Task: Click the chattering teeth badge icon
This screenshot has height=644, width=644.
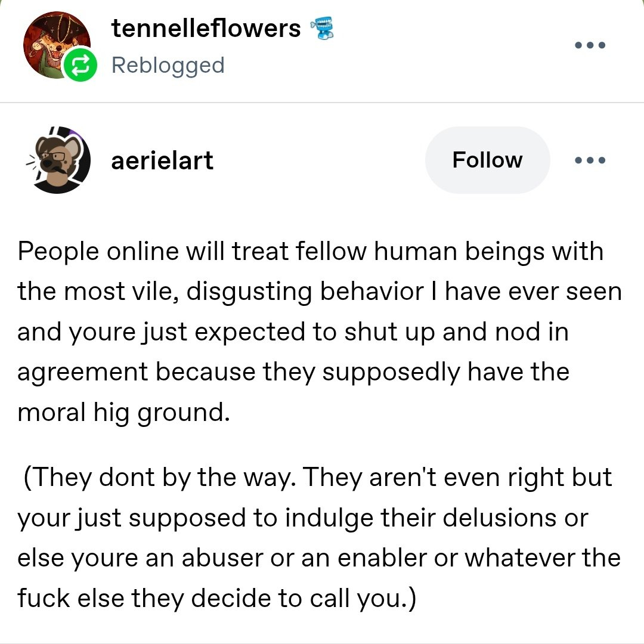Action: (x=320, y=29)
